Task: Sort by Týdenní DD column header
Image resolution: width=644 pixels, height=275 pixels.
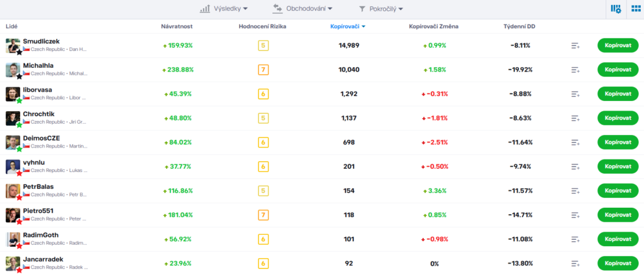Action: pyautogui.click(x=519, y=26)
